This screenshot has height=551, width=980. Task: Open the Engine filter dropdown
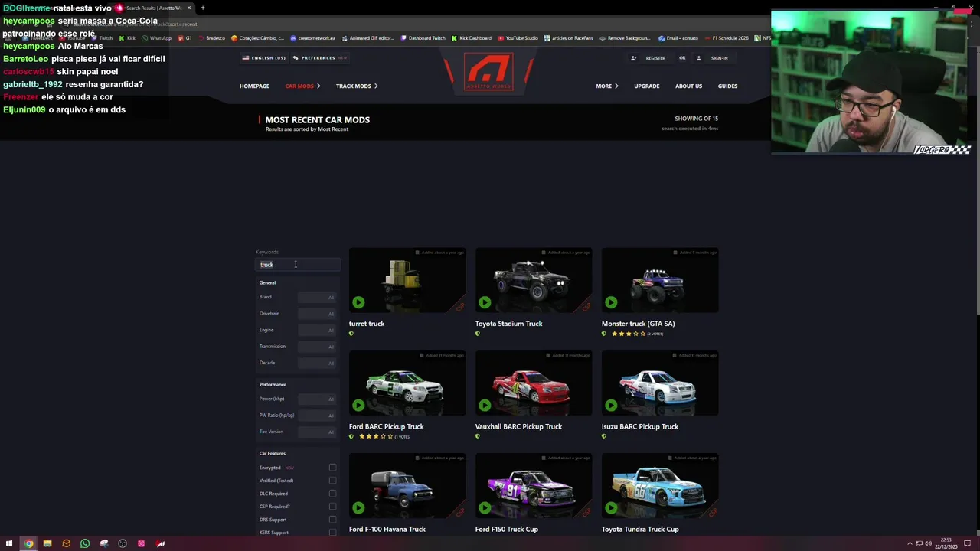pyautogui.click(x=316, y=330)
